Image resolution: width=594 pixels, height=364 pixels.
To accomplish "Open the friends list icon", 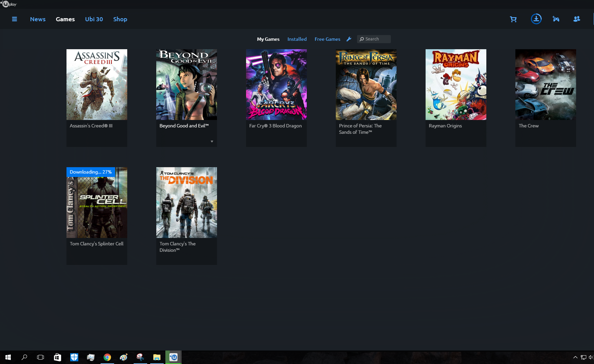I will pyautogui.click(x=576, y=19).
